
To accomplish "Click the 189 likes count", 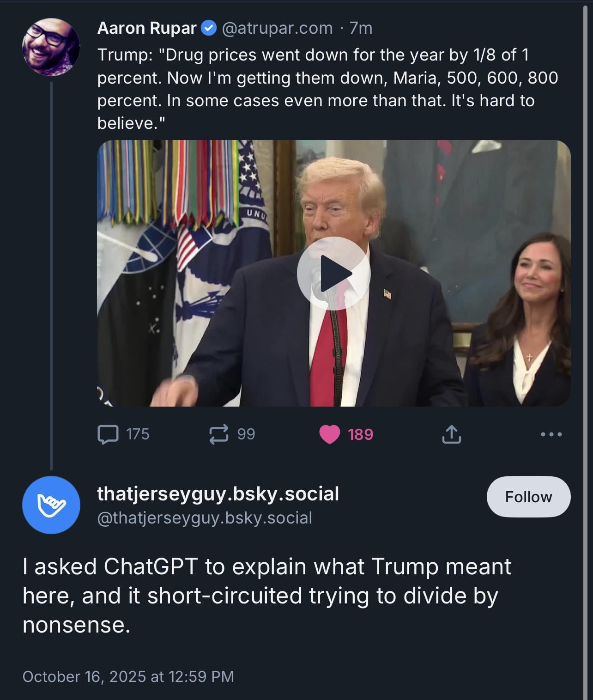I will coord(360,434).
